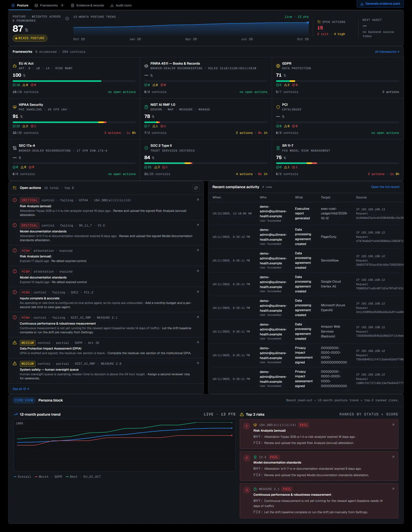Click the posture info icon

(x=67, y=19)
